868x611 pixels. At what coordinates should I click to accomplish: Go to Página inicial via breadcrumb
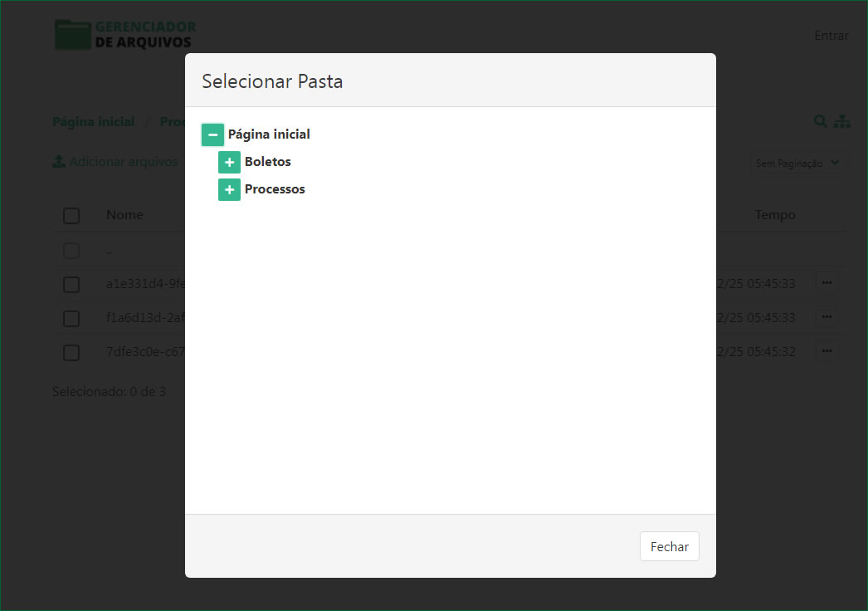(x=93, y=122)
